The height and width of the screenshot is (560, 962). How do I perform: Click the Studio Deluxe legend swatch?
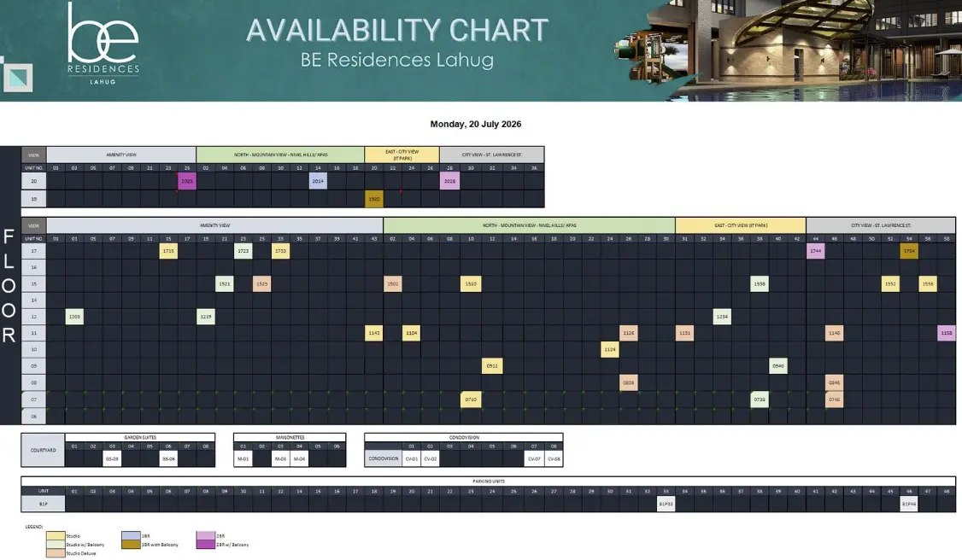tap(56, 553)
